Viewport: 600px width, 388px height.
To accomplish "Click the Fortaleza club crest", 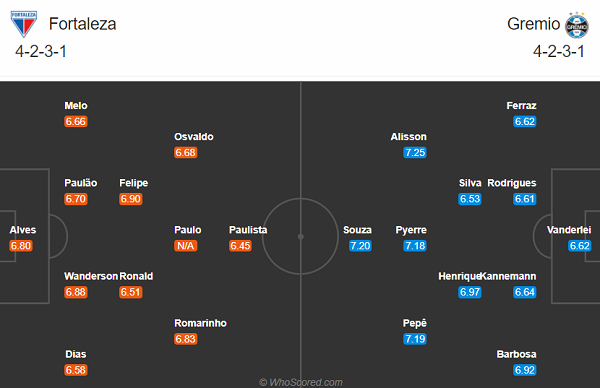I will [x=24, y=24].
